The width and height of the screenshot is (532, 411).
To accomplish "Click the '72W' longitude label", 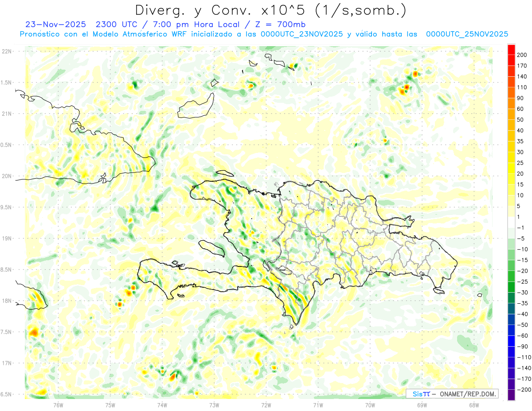I will [x=266, y=404].
